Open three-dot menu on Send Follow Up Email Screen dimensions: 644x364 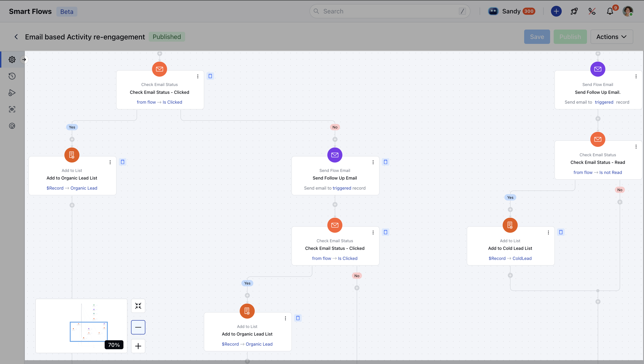pyautogui.click(x=373, y=162)
